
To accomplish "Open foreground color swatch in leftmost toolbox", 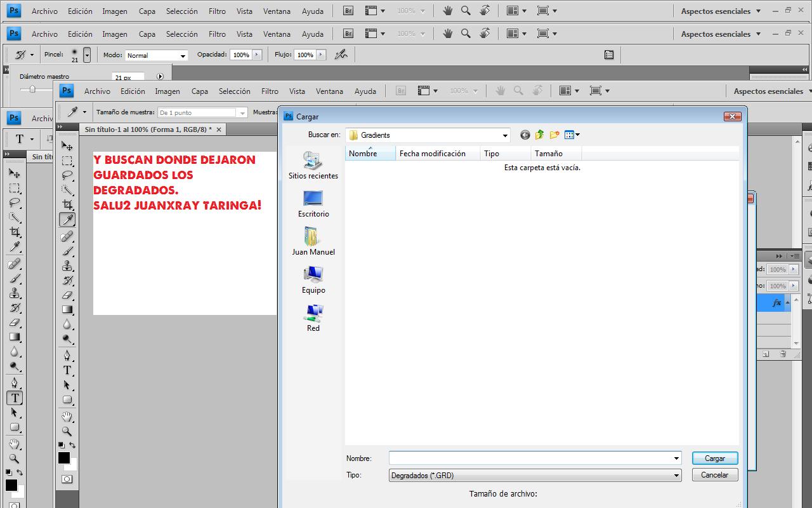I will tap(11, 485).
